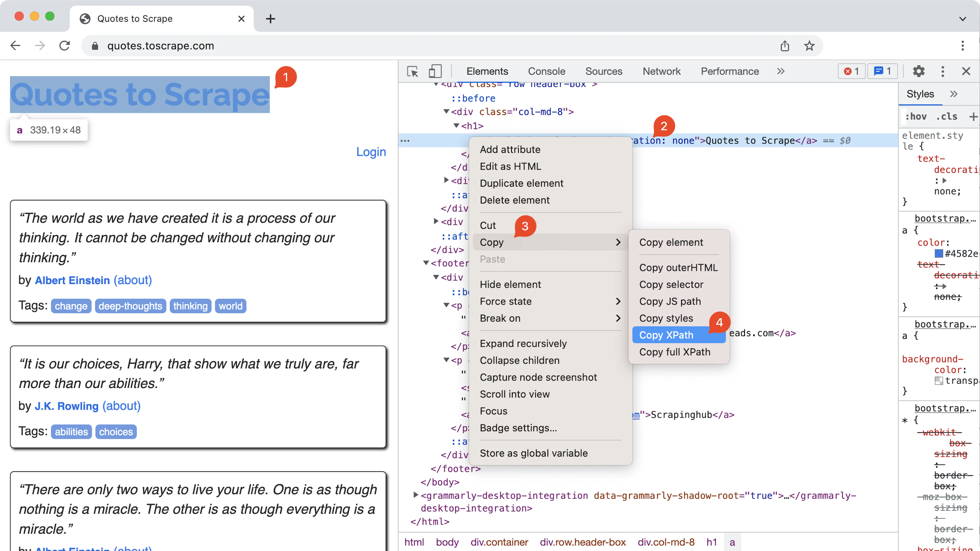Viewport: 980px width, 551px height.
Task: Click the #4582ec color swatch
Action: 939,254
